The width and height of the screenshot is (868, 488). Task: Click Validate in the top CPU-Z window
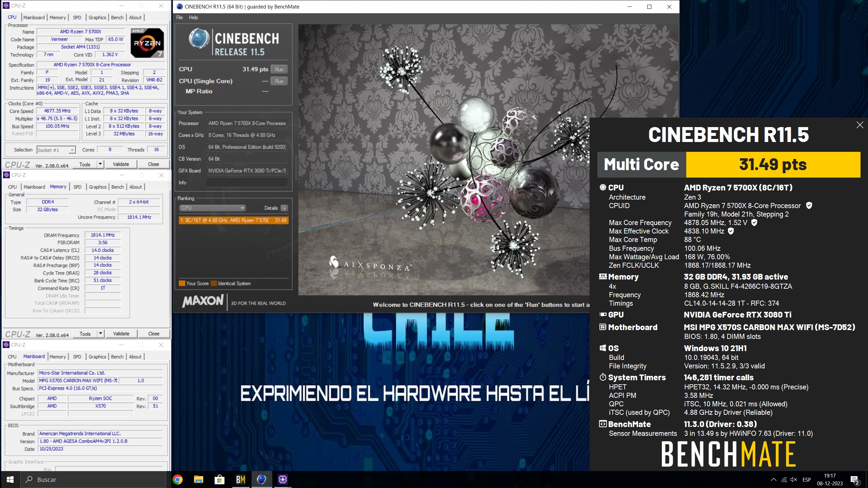[121, 164]
